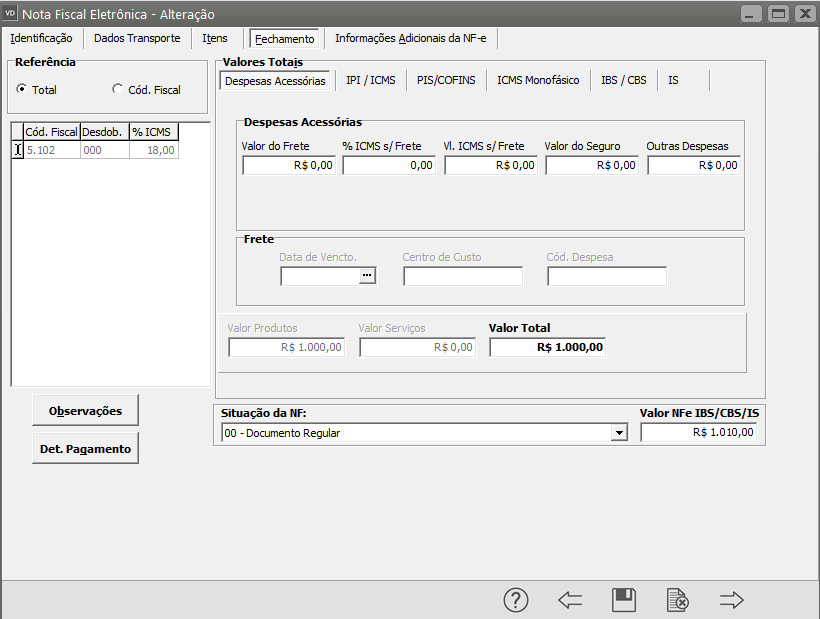820x619 pixels.
Task: Click the cancel document icon
Action: tap(678, 600)
